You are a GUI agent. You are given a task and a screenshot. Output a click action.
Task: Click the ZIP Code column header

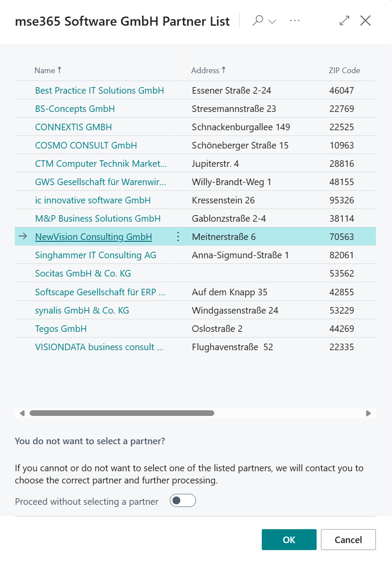pos(344,70)
